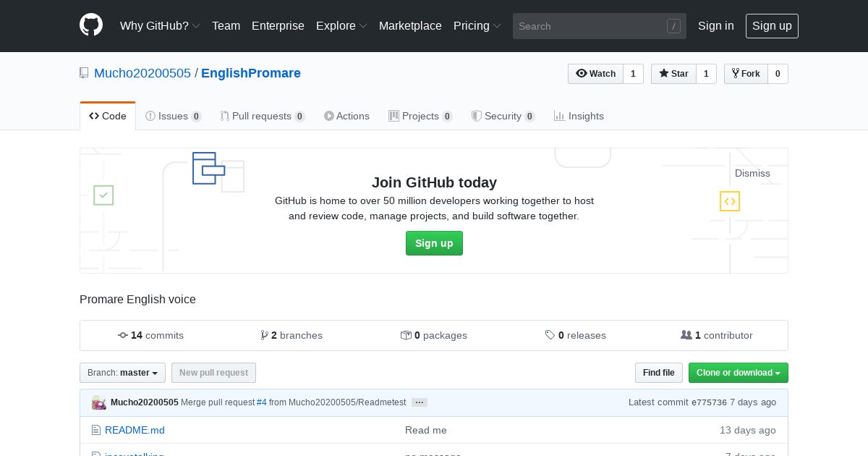Switch to the Issues tab
Image resolution: width=868 pixels, height=456 pixels.
tap(174, 116)
